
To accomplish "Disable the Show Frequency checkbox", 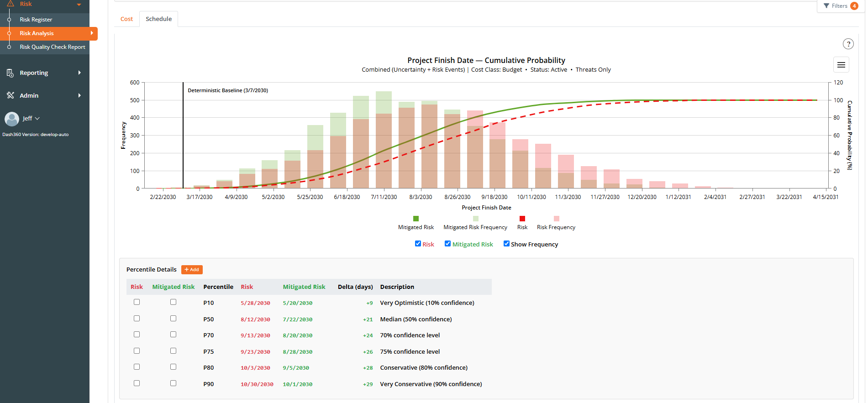I will click(506, 244).
